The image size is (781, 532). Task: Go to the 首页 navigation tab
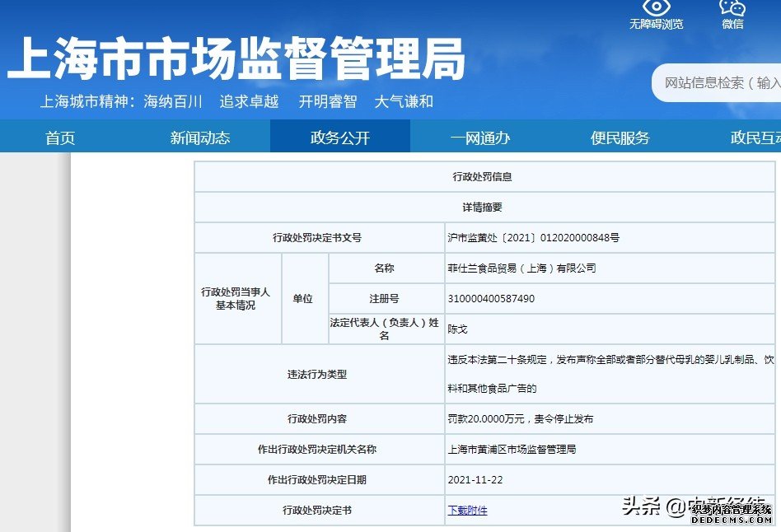[x=60, y=138]
